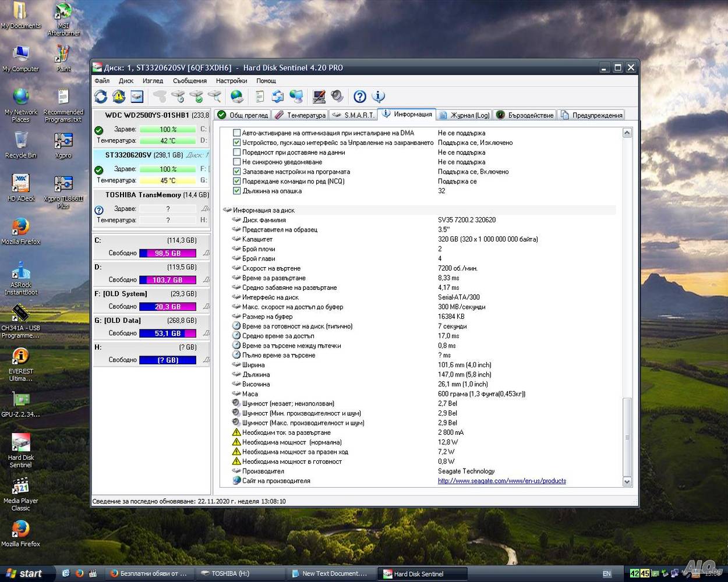
Task: Open Hard Disk Sentinel desktop shortcut
Action: coord(21,451)
